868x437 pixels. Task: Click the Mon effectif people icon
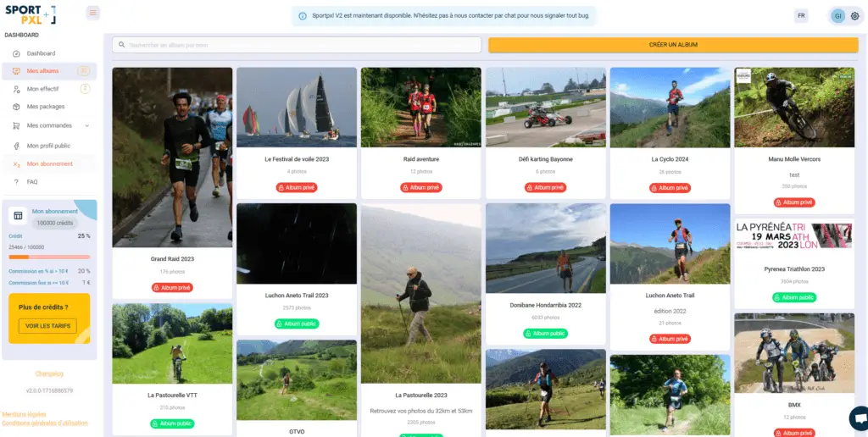16,89
